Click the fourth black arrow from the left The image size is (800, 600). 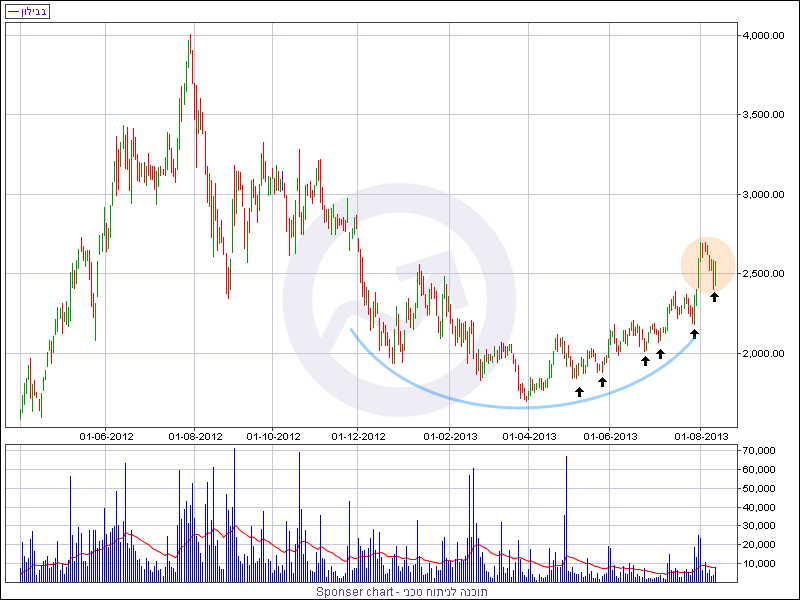click(660, 353)
